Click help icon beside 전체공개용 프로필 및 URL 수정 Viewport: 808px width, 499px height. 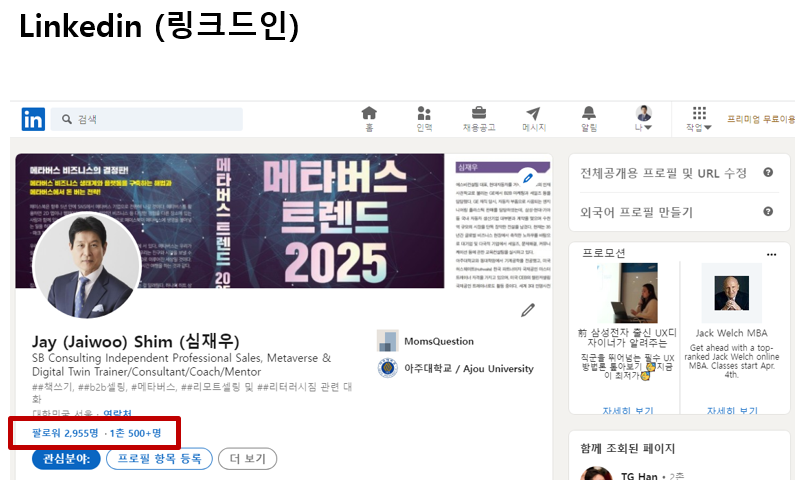click(768, 172)
